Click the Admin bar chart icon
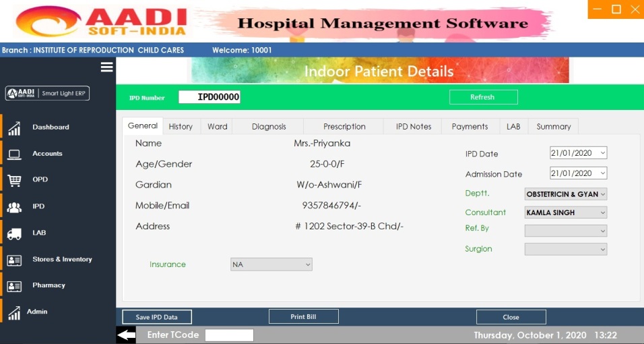This screenshot has width=644, height=344. [14, 312]
